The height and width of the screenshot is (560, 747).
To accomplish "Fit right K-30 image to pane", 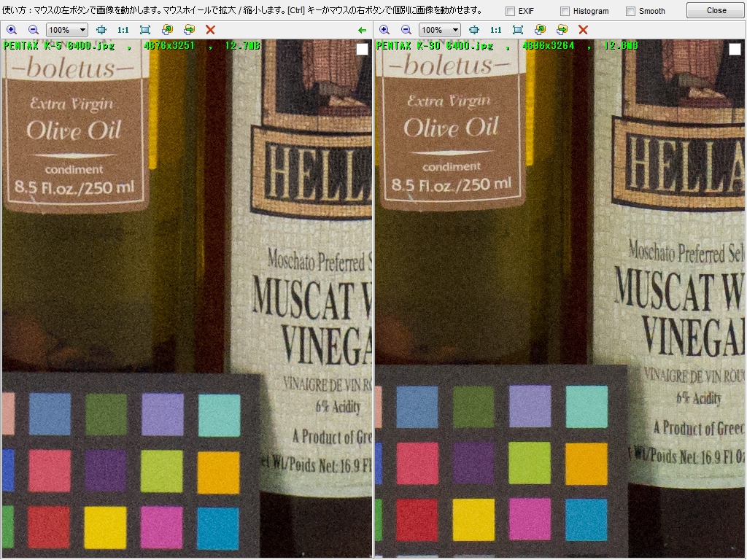I will (518, 30).
